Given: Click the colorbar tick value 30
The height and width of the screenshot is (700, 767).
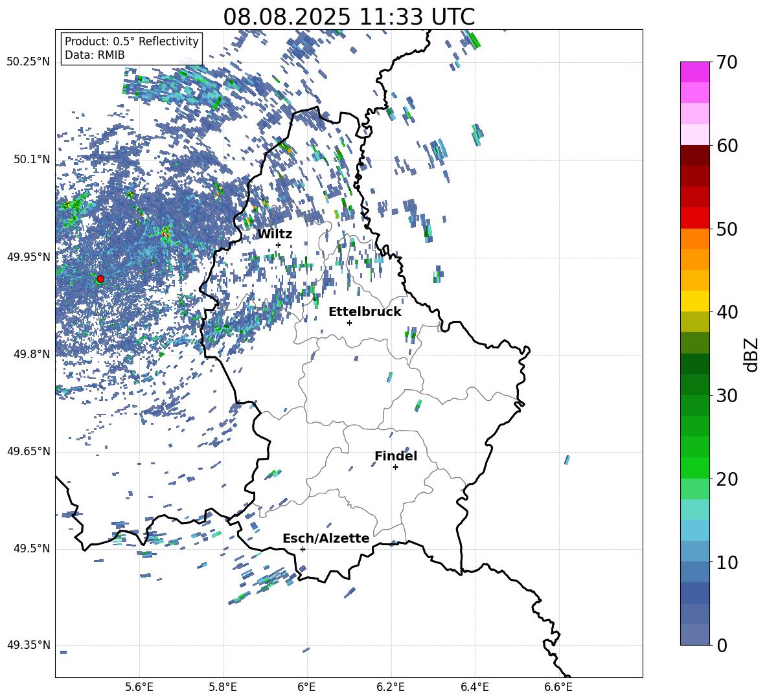Looking at the screenshot, I should click(727, 396).
